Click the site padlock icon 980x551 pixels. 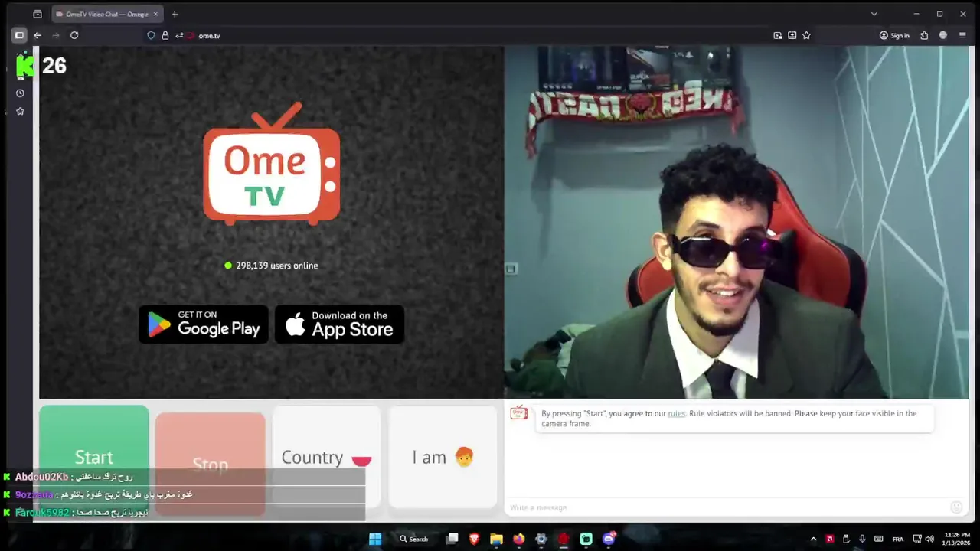[x=165, y=35]
